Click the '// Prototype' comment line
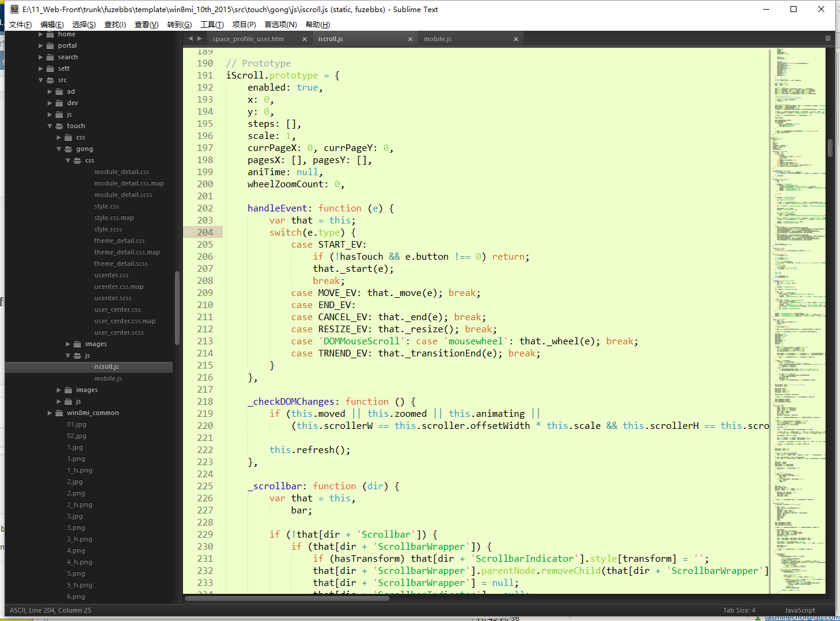This screenshot has height=621, width=840. click(258, 63)
